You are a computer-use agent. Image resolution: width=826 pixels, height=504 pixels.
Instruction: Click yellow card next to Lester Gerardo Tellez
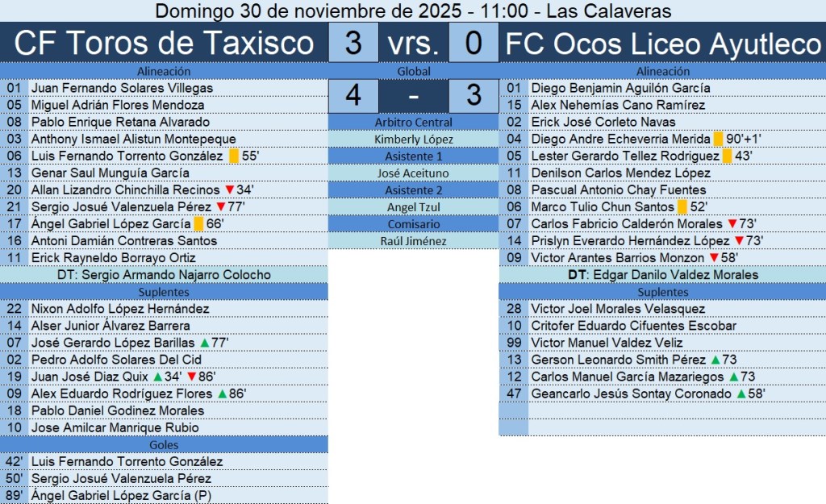coord(727,156)
